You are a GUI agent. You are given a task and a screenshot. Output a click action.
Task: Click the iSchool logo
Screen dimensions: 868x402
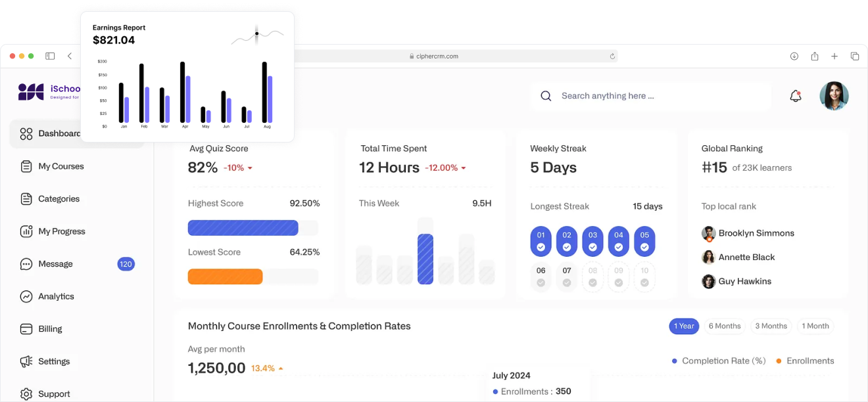(x=49, y=92)
